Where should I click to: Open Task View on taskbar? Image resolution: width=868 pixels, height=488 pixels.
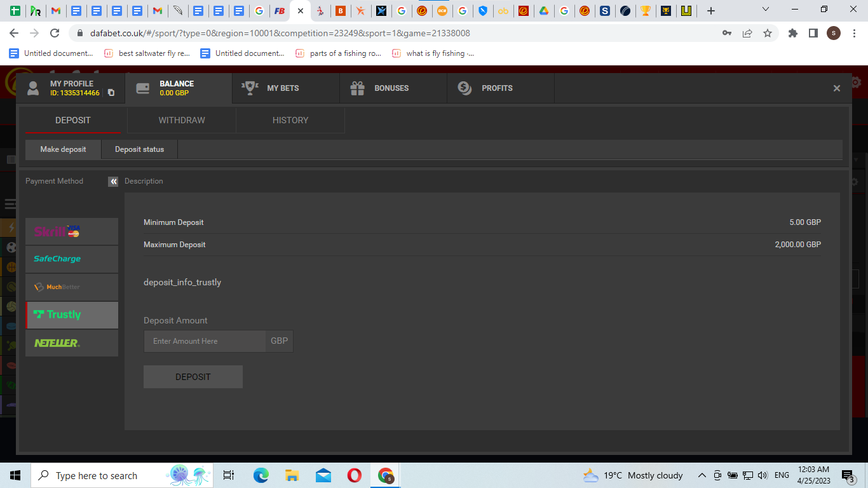229,475
